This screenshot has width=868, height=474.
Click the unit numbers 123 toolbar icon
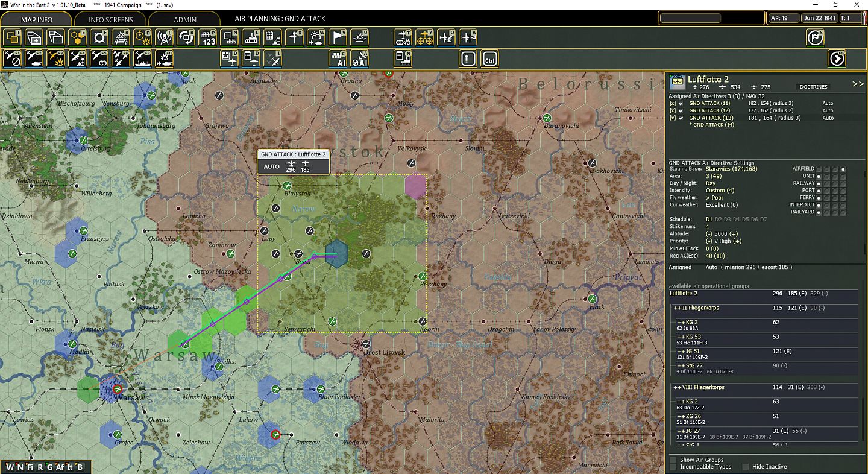click(208, 37)
